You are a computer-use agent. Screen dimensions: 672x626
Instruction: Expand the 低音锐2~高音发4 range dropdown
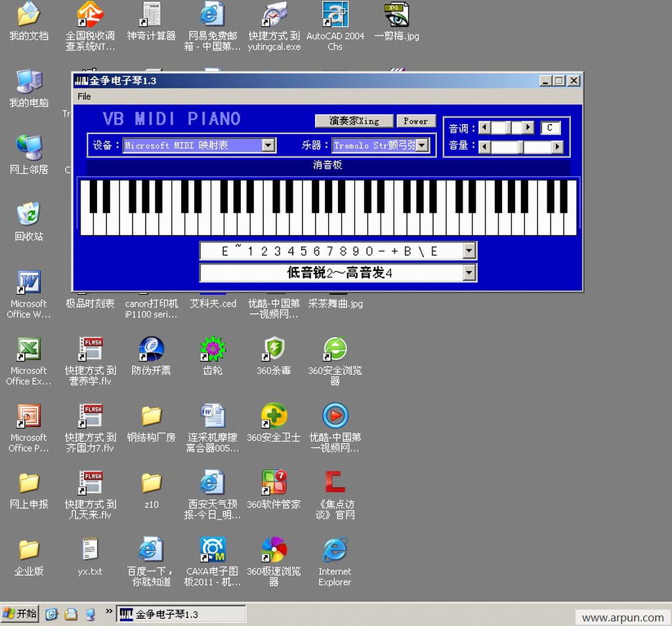click(469, 272)
